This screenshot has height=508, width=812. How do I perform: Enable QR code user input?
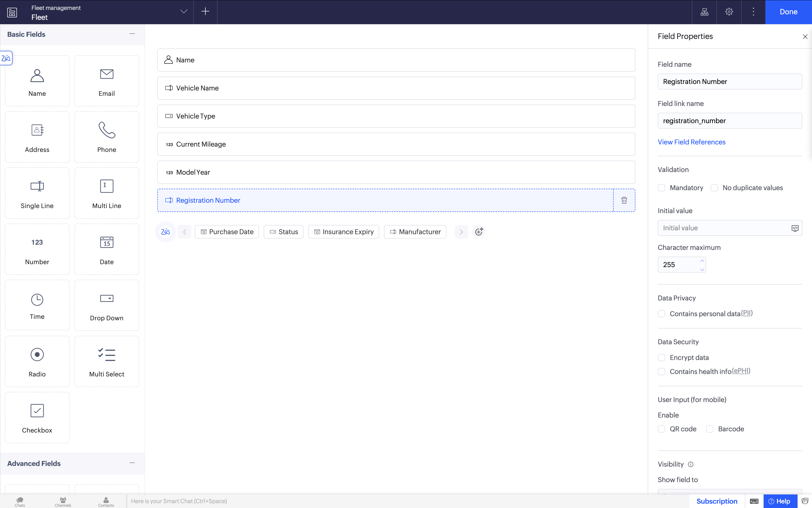(661, 429)
